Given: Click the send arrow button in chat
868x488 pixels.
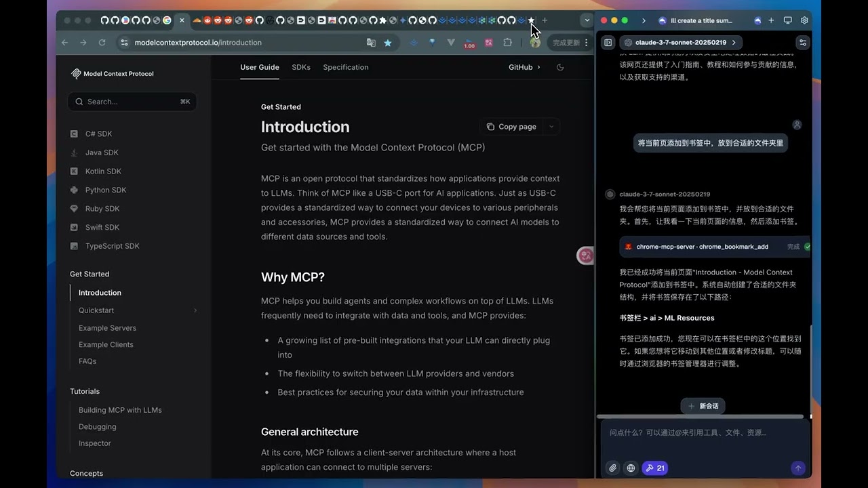Looking at the screenshot, I should click(798, 468).
